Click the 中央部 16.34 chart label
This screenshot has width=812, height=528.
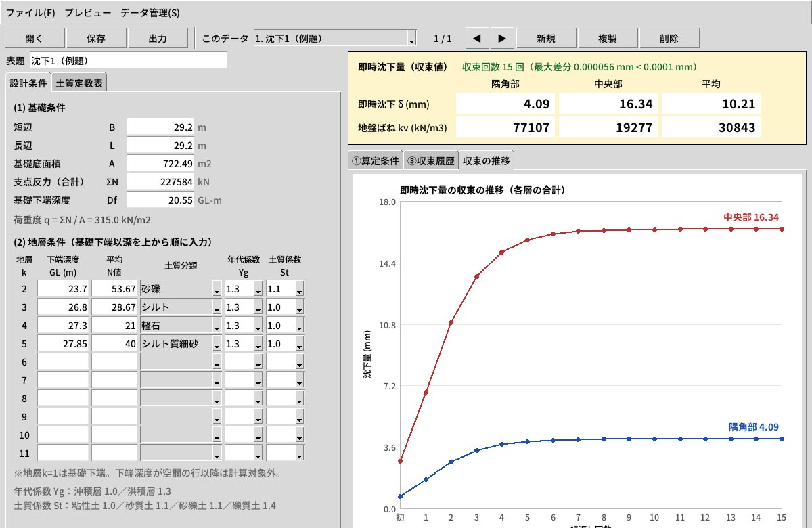(751, 217)
